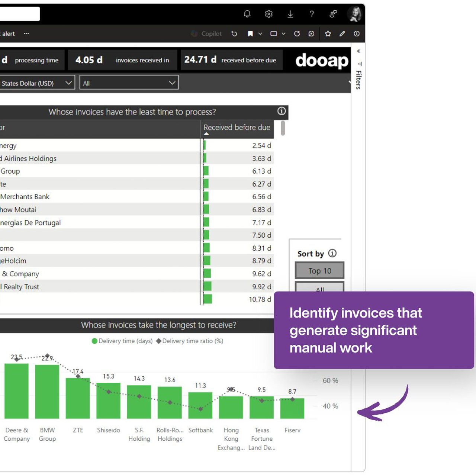Reset report with the undo arrow
The width and height of the screenshot is (476, 476).
click(234, 34)
